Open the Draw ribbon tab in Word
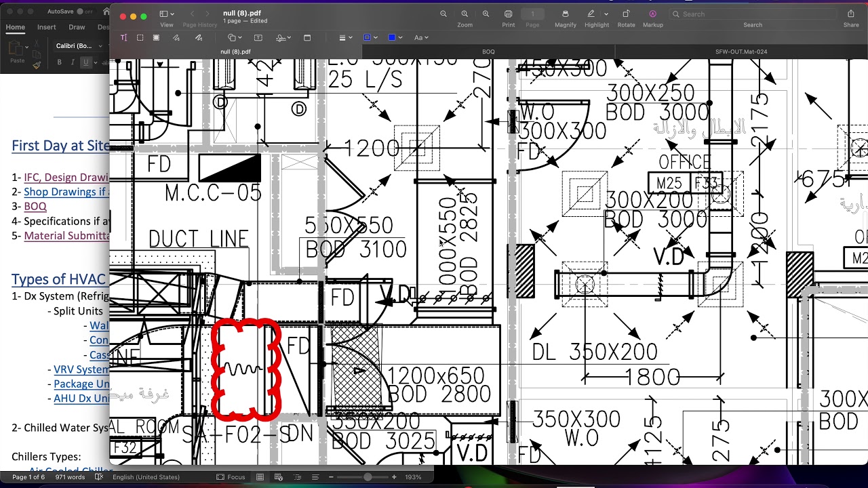 pos(77,27)
